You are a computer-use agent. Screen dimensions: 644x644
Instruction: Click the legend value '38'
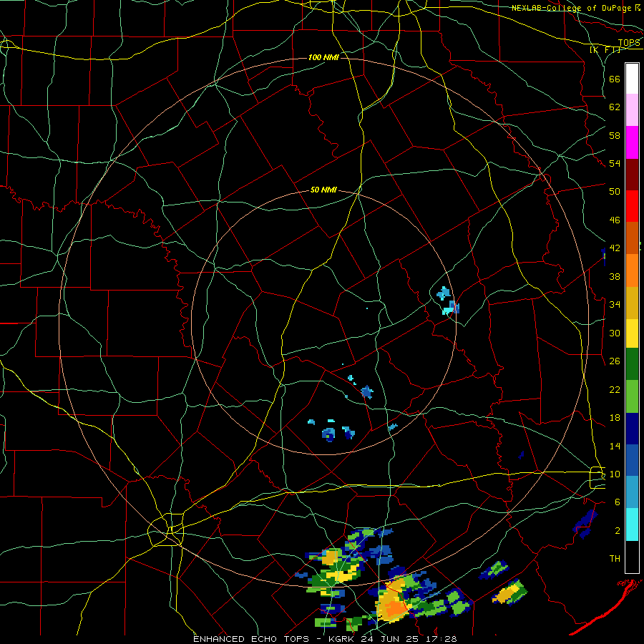(615, 276)
